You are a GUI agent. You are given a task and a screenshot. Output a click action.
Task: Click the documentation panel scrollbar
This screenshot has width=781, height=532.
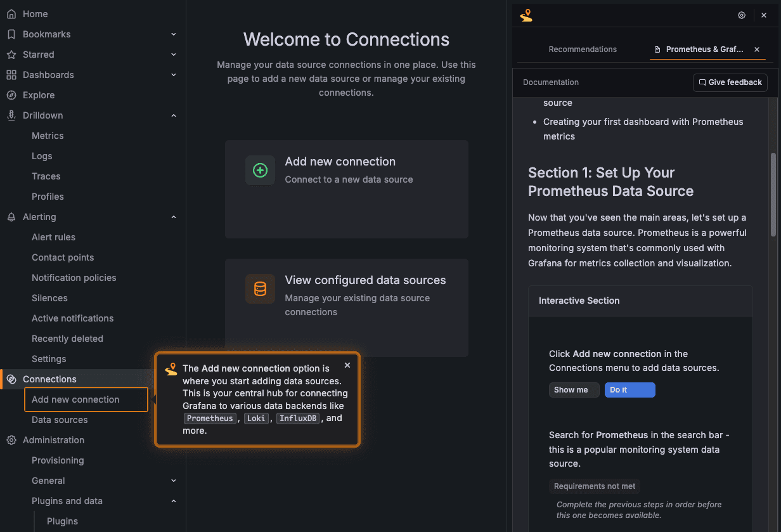(773, 190)
